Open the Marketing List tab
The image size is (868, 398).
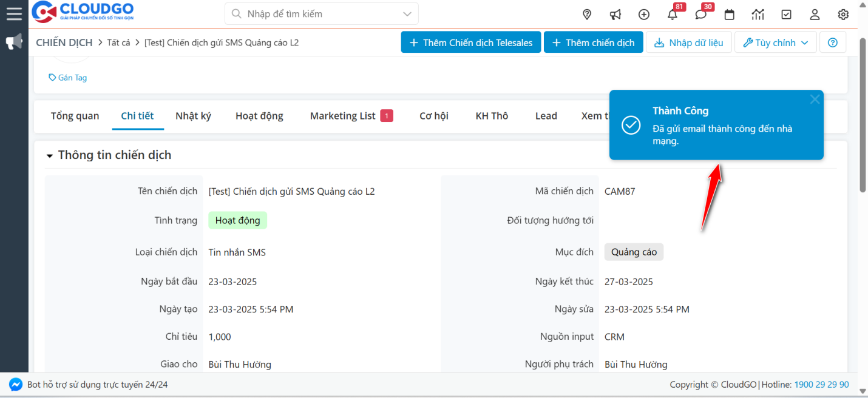click(x=343, y=116)
